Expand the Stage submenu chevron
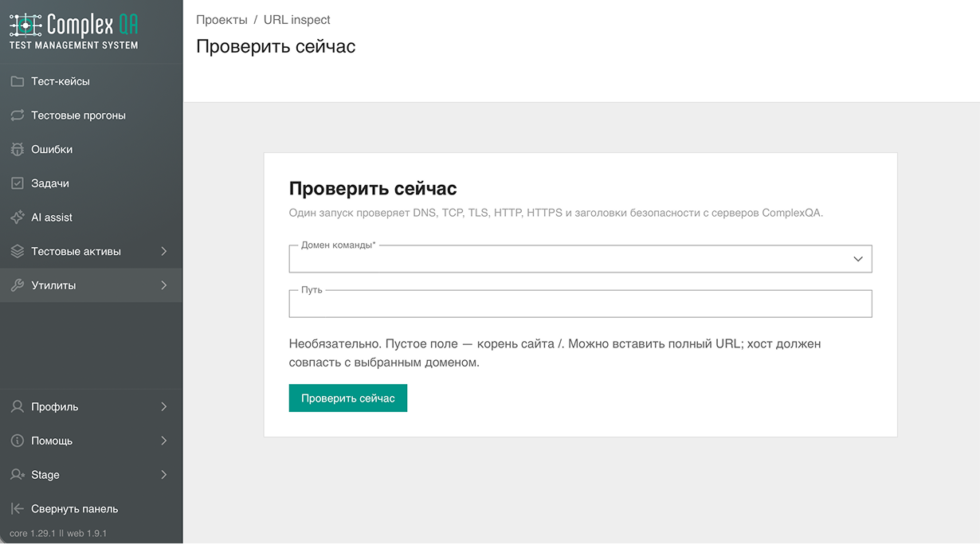980x545 pixels. (164, 475)
